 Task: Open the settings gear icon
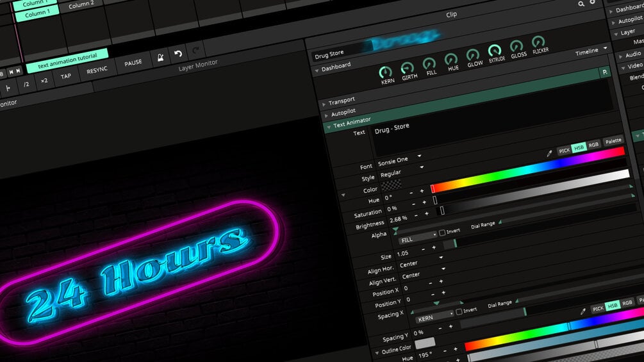592,3
